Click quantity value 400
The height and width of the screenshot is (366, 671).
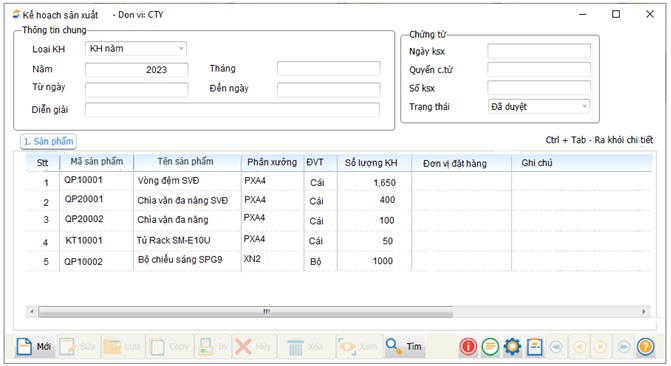[x=387, y=200]
